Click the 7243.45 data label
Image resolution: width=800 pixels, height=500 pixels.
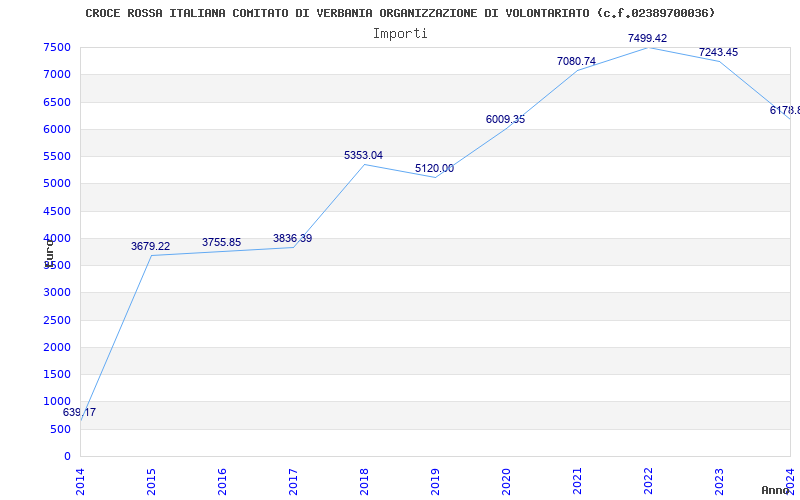pos(718,53)
